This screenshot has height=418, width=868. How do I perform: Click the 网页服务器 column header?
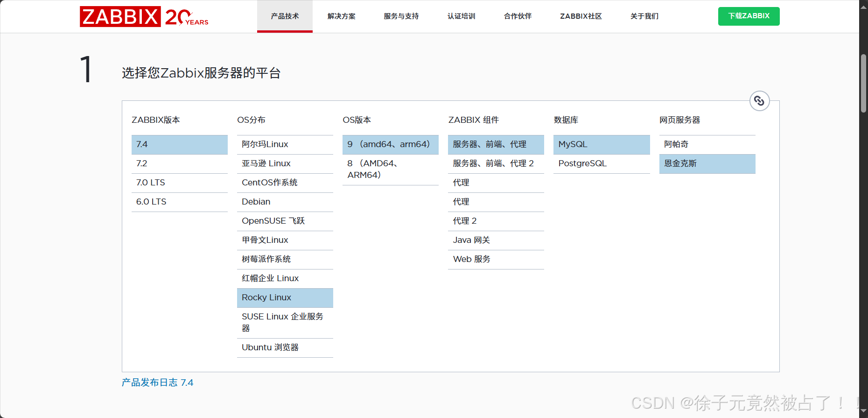point(680,120)
